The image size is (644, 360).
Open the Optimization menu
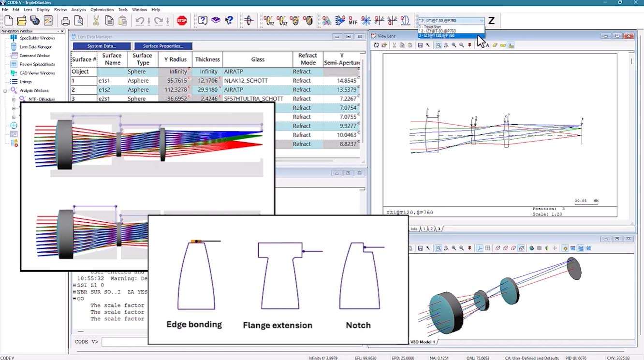[102, 10]
